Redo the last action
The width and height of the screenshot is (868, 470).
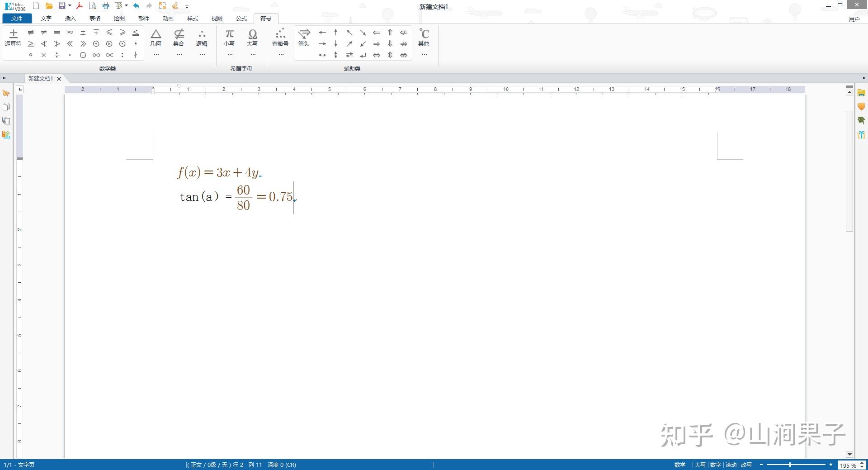[149, 6]
